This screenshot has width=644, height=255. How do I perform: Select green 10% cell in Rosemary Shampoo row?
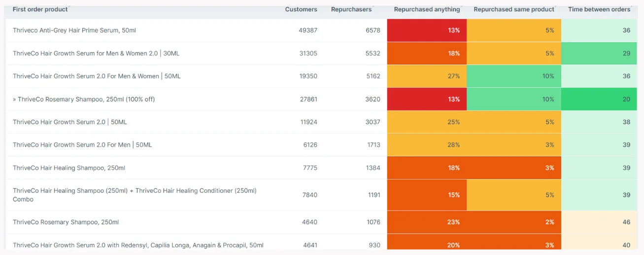click(x=513, y=99)
